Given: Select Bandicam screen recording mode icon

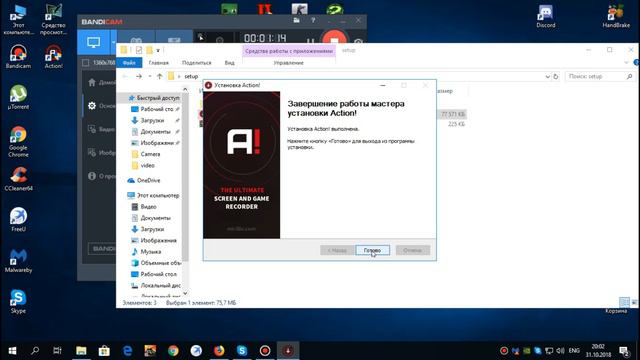Looking at the screenshot, I should (x=93, y=42).
